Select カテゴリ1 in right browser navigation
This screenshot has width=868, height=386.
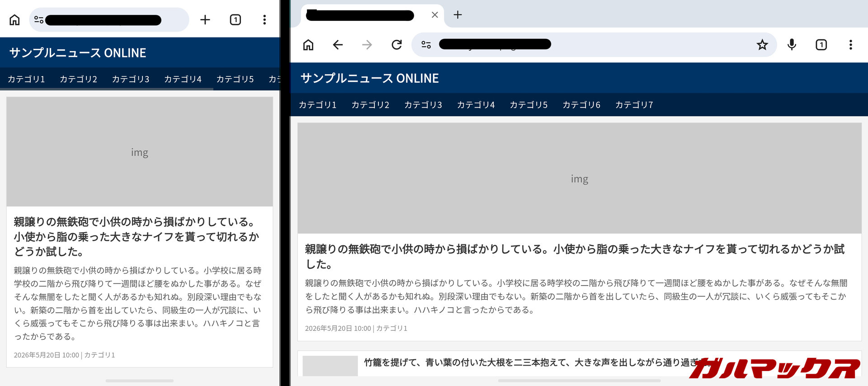click(x=318, y=105)
